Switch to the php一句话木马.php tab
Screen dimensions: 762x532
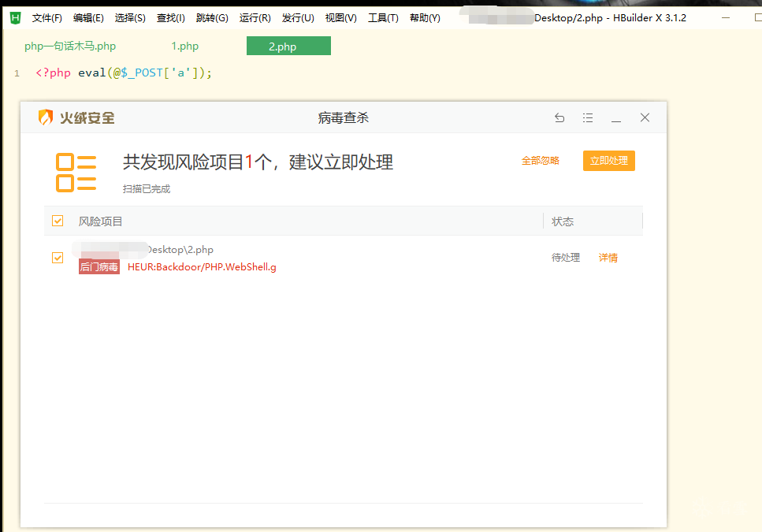click(70, 47)
